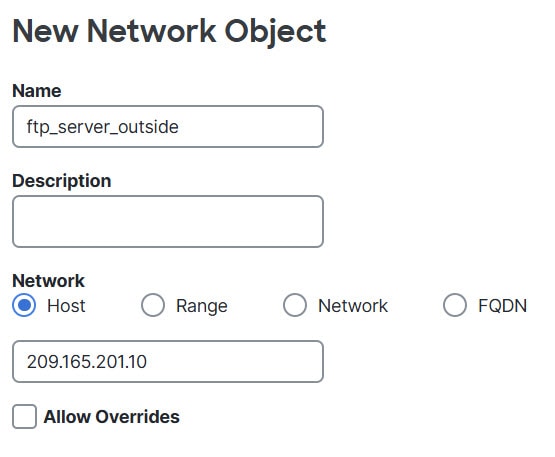The height and width of the screenshot is (457, 555).
Task: Click the Allow Overrides label text
Action: (111, 417)
